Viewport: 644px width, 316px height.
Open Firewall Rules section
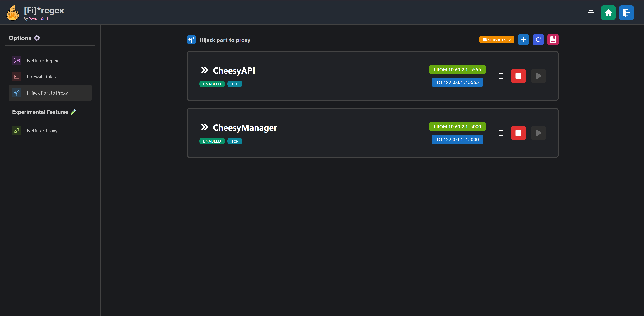41,77
